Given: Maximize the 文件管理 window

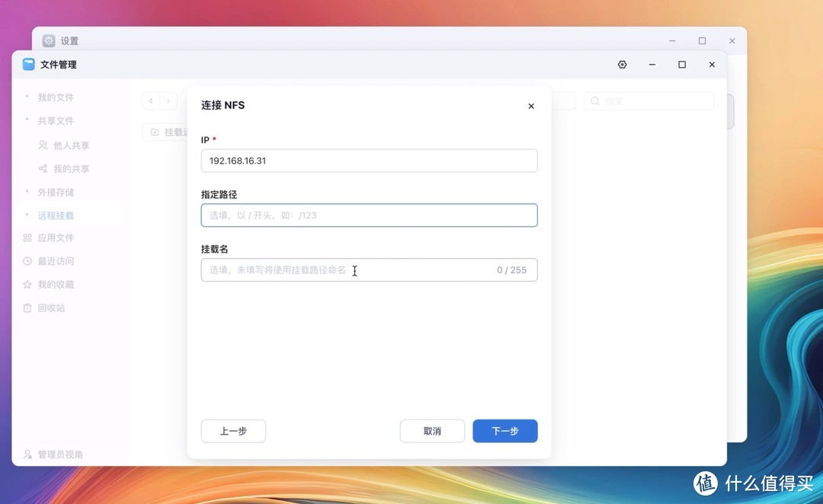Looking at the screenshot, I should click(x=682, y=65).
